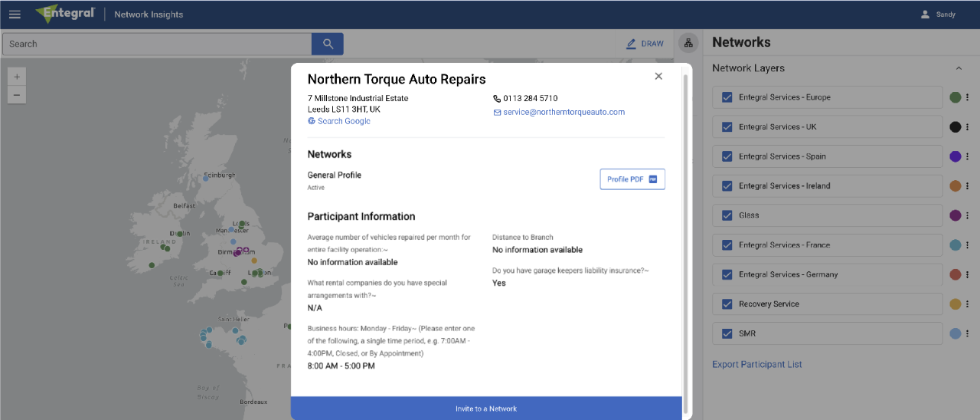
Task: Toggle the Glass layer checkbox
Action: (727, 215)
